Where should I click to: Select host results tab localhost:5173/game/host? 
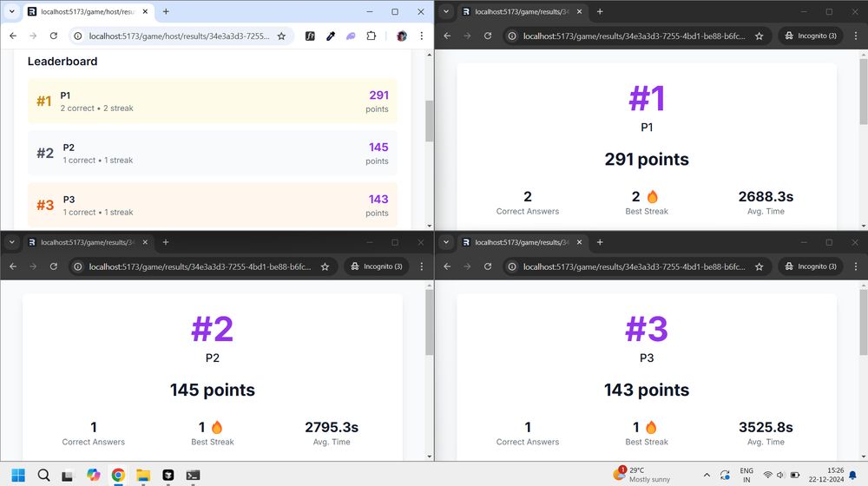(x=89, y=11)
